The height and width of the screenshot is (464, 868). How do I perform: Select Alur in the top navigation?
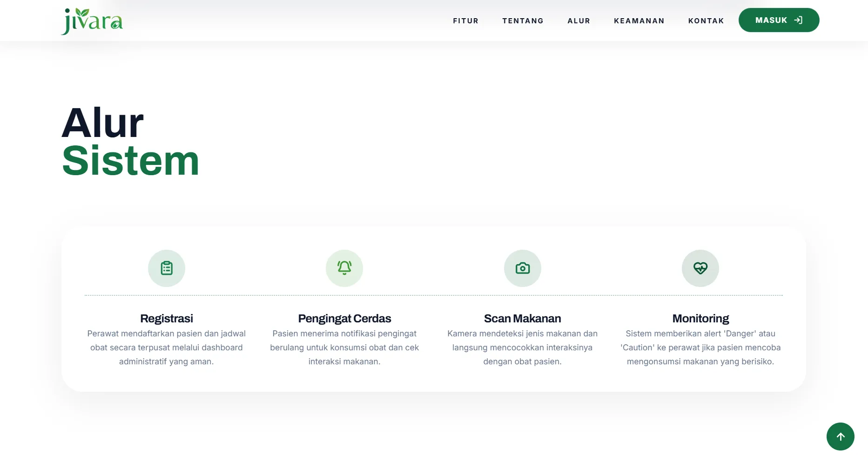click(579, 21)
